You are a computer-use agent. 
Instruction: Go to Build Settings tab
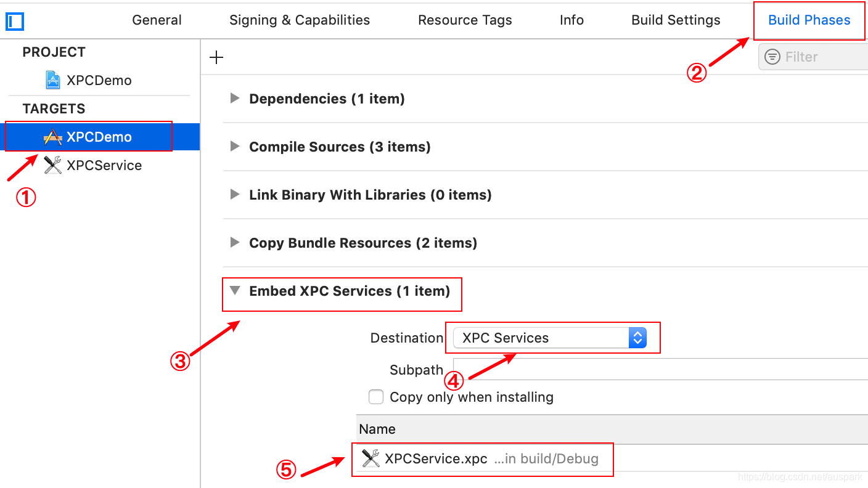pyautogui.click(x=676, y=20)
